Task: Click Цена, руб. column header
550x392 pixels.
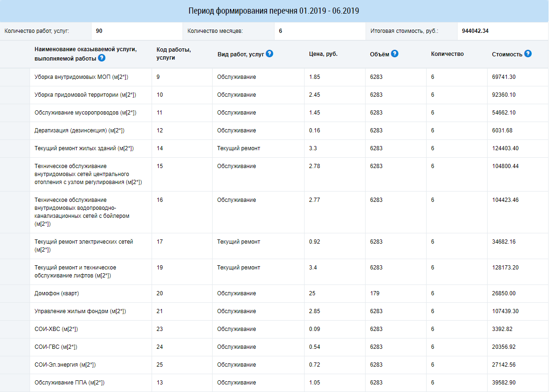Action: (323, 54)
